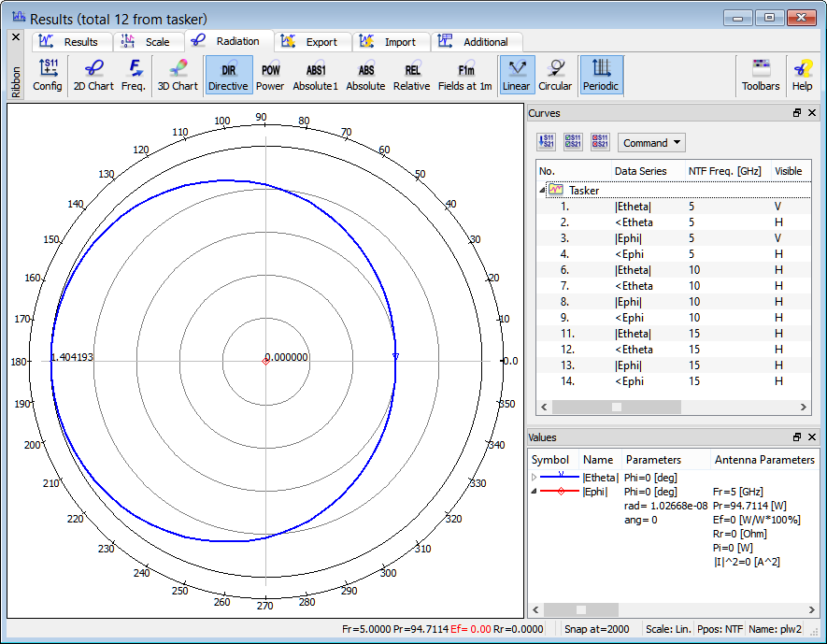Open the 2D Chart view

coord(93,75)
